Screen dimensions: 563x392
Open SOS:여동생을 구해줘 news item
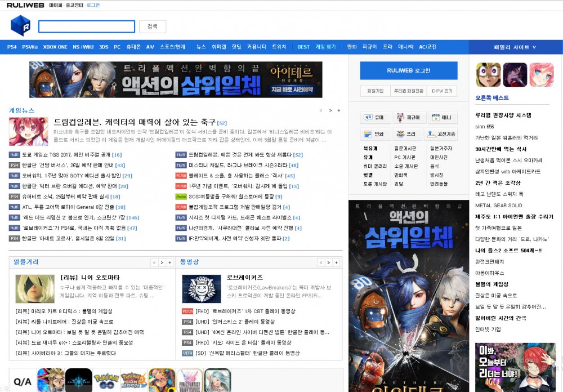coord(231,197)
